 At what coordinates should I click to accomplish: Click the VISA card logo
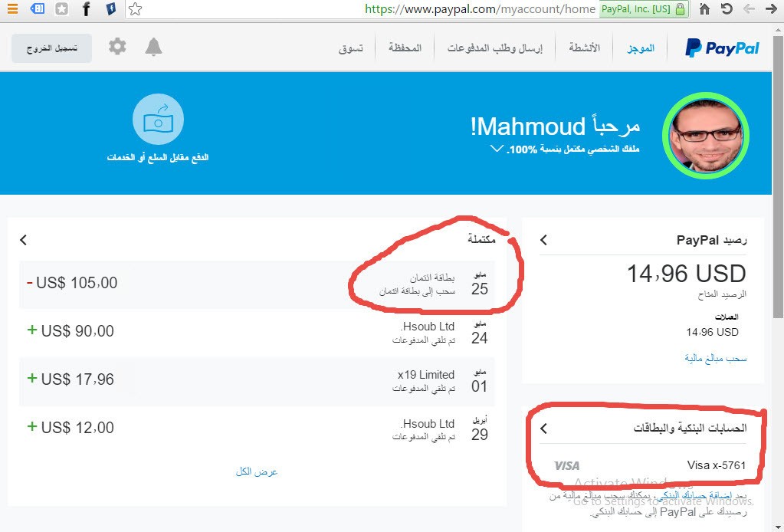point(566,465)
